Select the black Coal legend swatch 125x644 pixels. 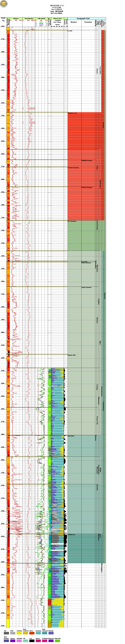point(32,641)
